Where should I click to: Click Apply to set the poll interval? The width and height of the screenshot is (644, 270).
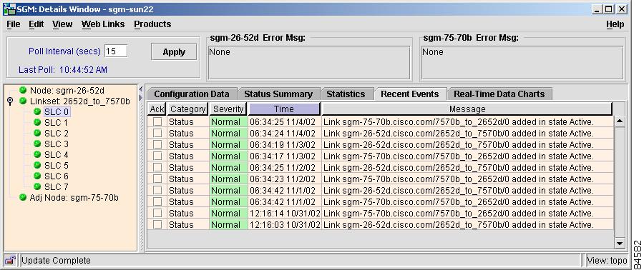[x=174, y=52]
